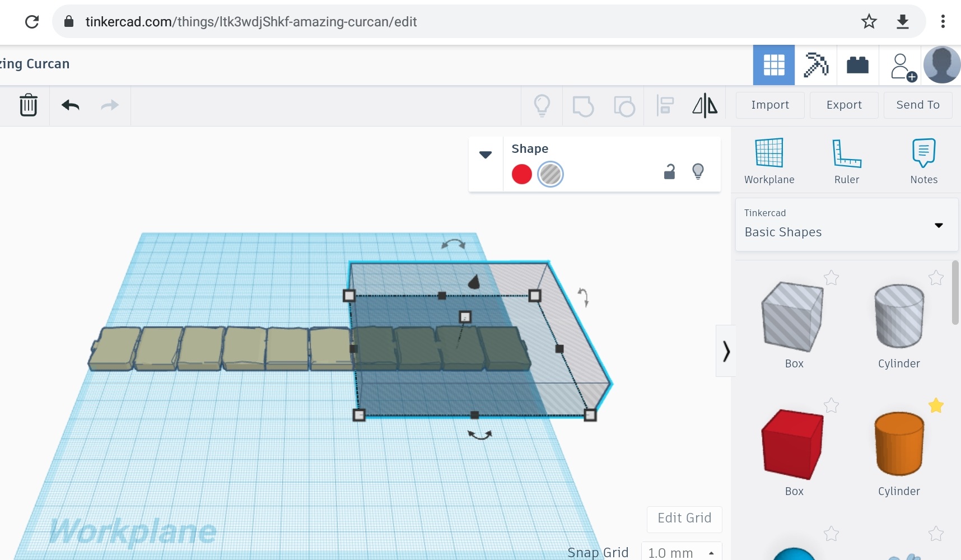Select the red Solid color swatch
The image size is (961, 560).
coord(521,174)
